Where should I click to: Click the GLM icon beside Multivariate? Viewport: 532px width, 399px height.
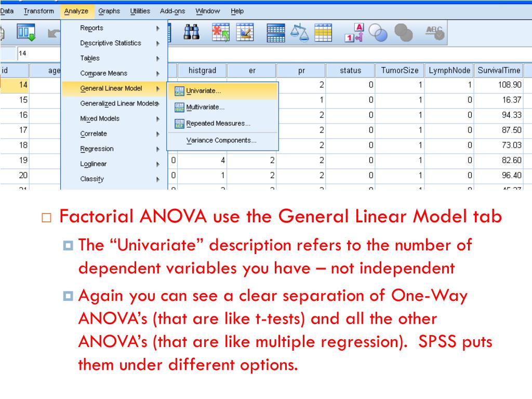[179, 107]
